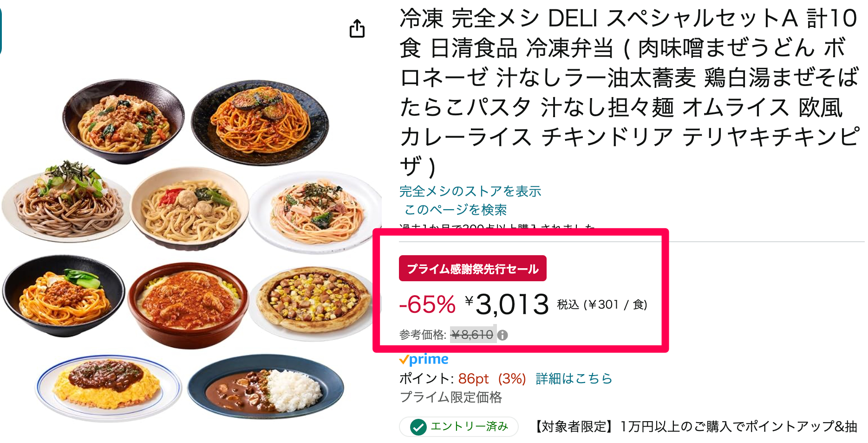This screenshot has width=868, height=443.
Task: Open the 完全メシのストアを表示 store link
Action: pos(470,191)
